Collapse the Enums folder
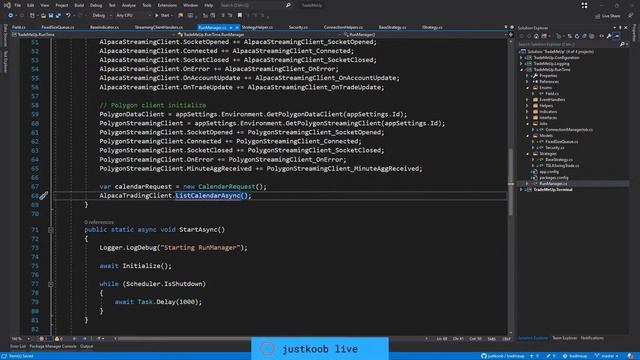Image resolution: width=640 pixels, height=360 pixels. 527,88
